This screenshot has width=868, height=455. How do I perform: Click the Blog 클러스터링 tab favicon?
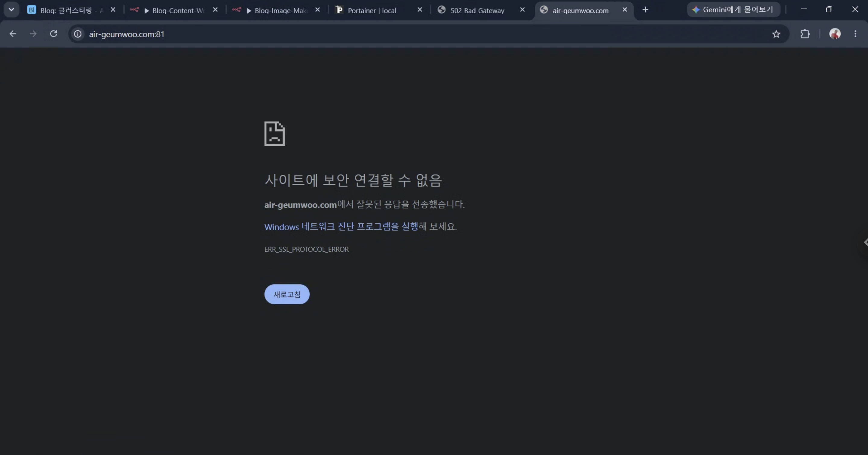[31, 10]
